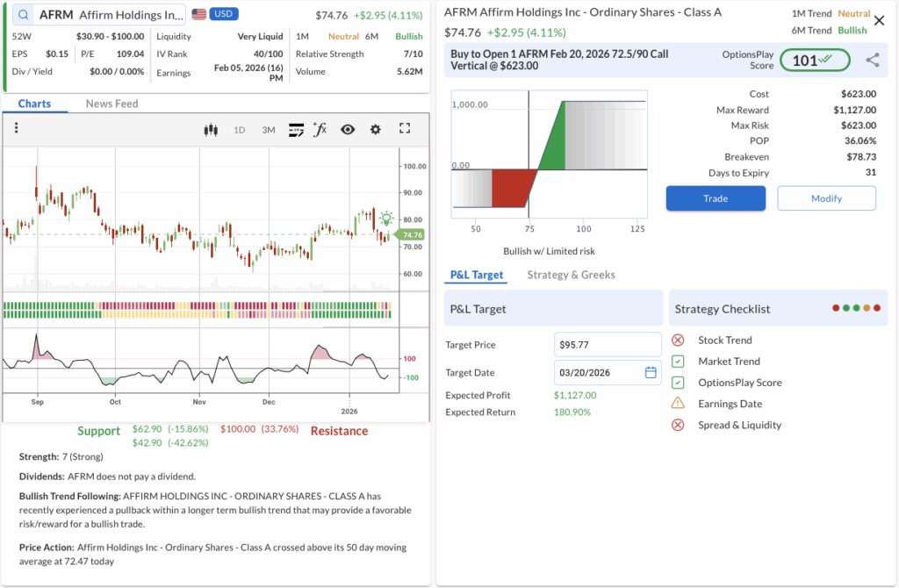Screen dimensions: 899x588
Task: Click the Target Price input field
Action: click(607, 344)
